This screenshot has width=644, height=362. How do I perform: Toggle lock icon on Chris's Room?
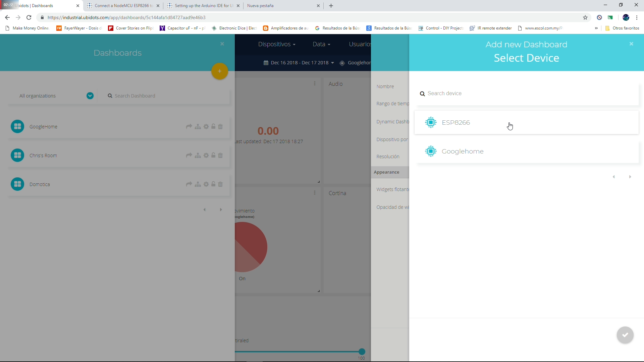point(213,156)
